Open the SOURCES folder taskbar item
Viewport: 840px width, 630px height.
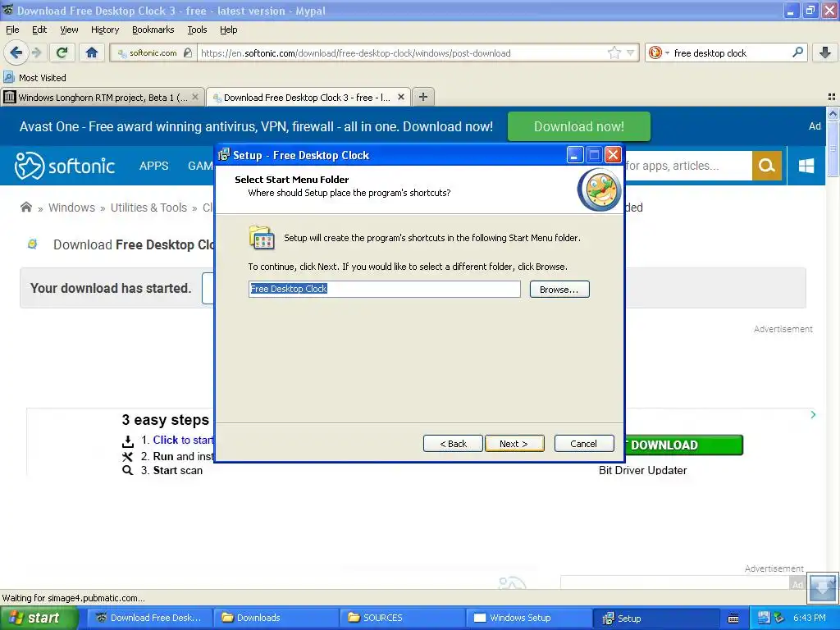click(x=403, y=618)
